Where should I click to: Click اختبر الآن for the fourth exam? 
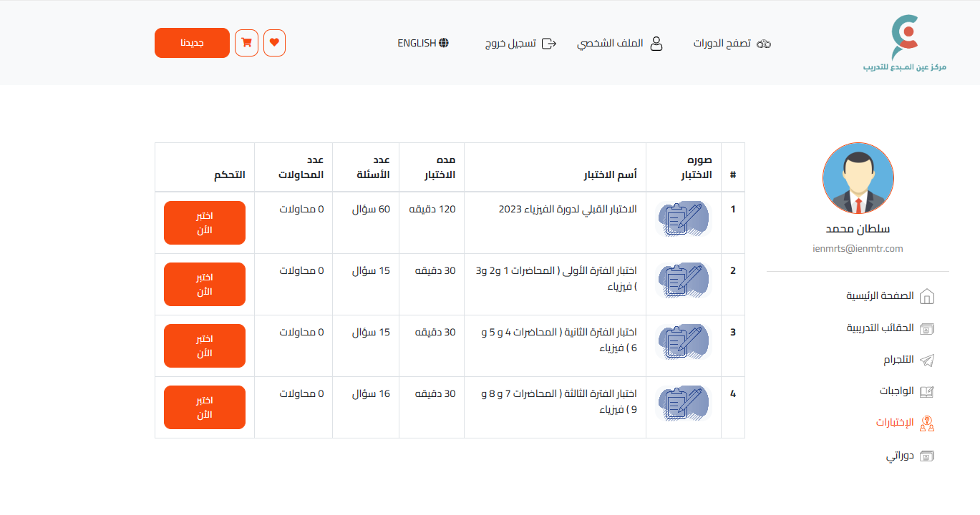205,408
